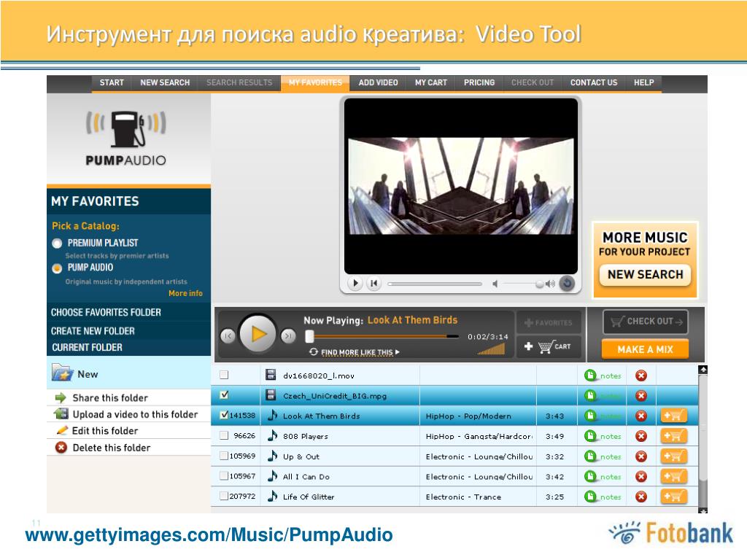This screenshot has height=560, width=747.
Task: Click the music note icon for Up & Out
Action: click(x=273, y=455)
